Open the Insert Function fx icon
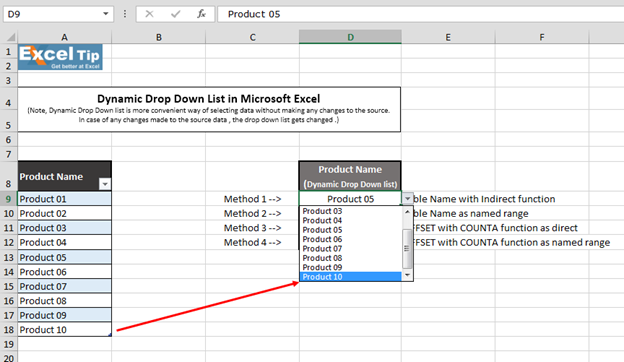624x362 pixels. tap(201, 14)
